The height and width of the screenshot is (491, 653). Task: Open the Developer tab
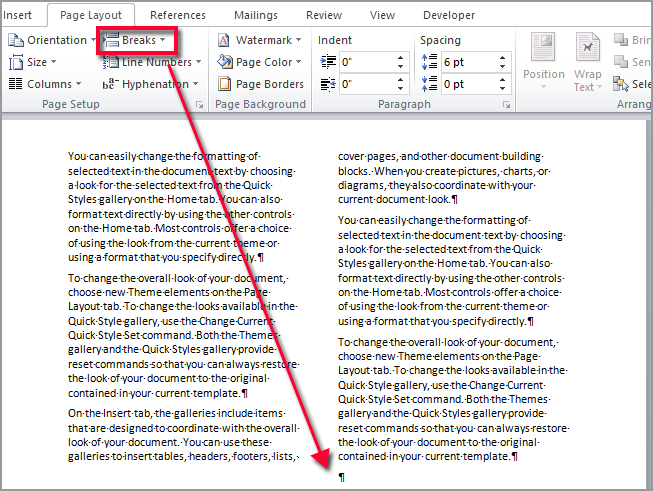[x=449, y=15]
